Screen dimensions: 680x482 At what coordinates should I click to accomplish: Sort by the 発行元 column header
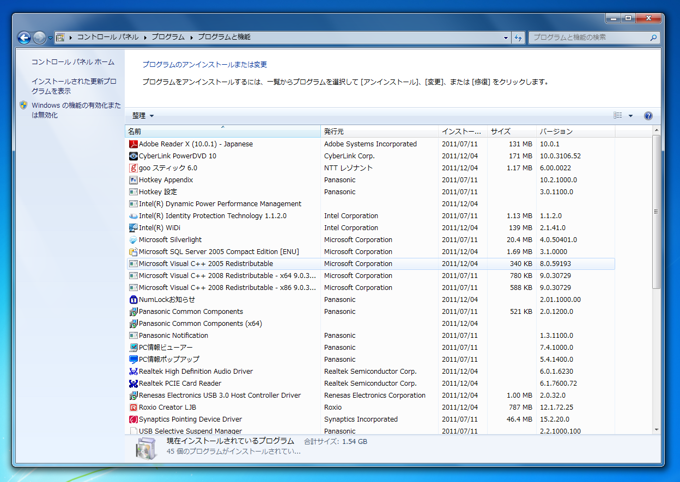coord(379,131)
